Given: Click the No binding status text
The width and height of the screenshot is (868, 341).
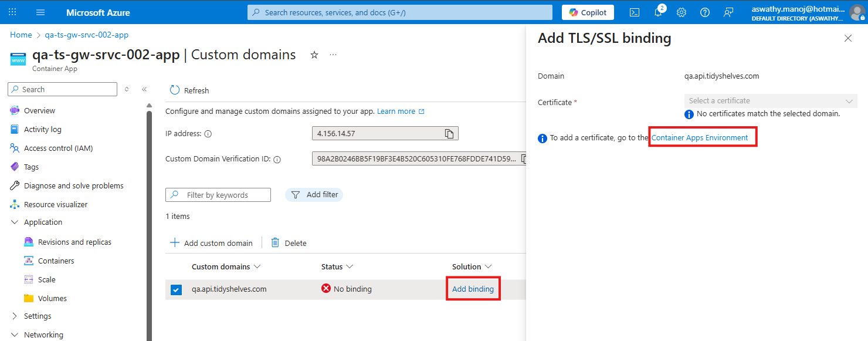Looking at the screenshot, I should (352, 289).
